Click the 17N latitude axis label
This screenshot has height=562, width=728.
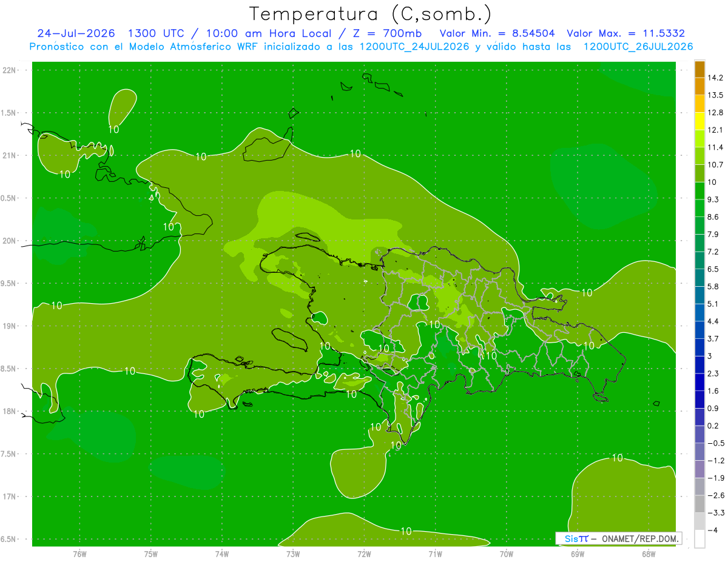pyautogui.click(x=9, y=497)
